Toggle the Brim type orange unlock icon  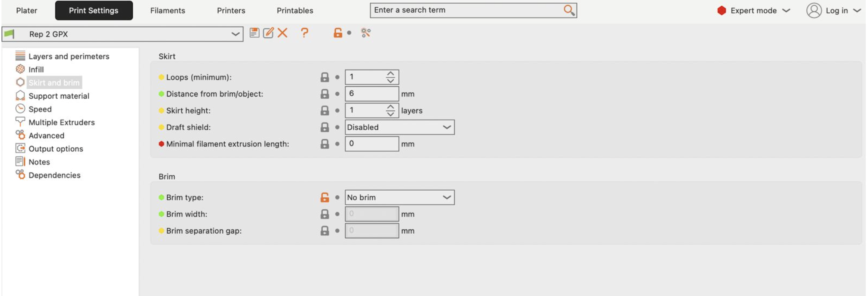(x=324, y=197)
